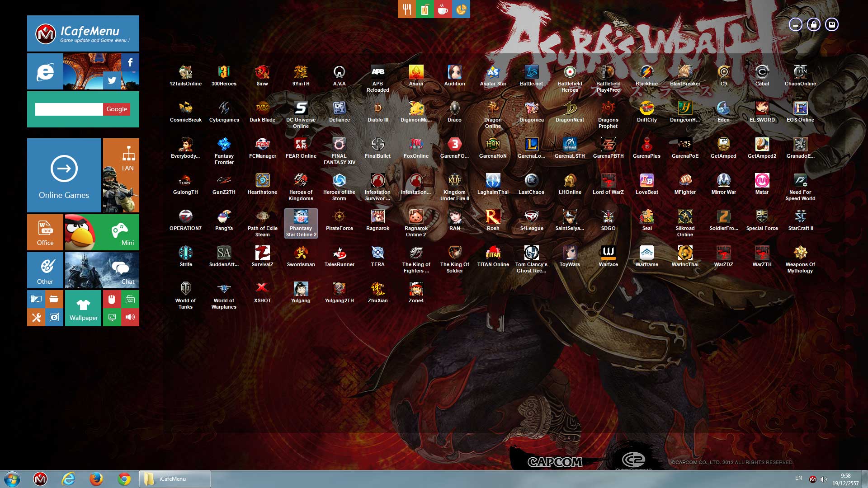Open the Zone4 game icon
The height and width of the screenshot is (488, 868).
(416, 292)
